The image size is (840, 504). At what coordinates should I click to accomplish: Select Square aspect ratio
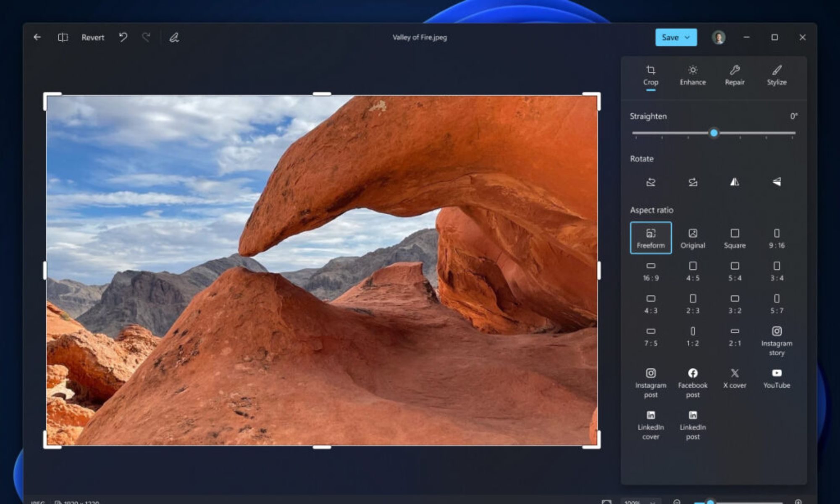coord(735,238)
